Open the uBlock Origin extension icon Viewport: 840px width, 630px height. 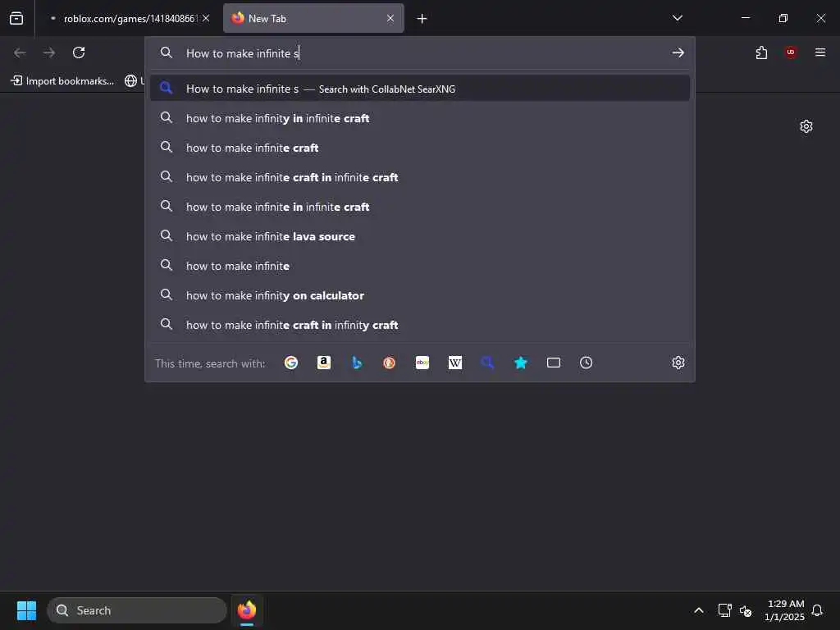(x=791, y=52)
